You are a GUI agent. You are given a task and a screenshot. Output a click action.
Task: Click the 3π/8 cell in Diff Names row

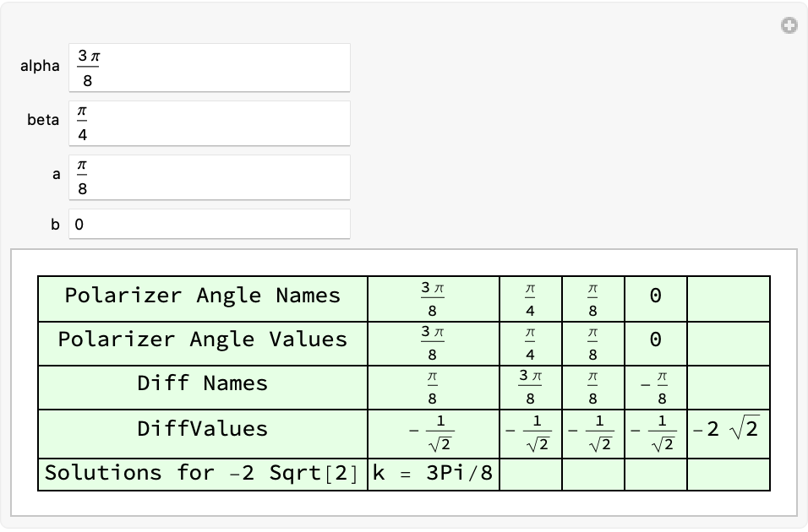point(531,388)
